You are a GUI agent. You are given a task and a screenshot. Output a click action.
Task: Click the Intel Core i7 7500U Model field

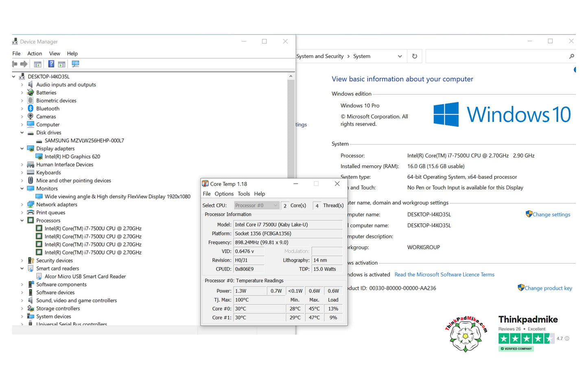pos(288,225)
